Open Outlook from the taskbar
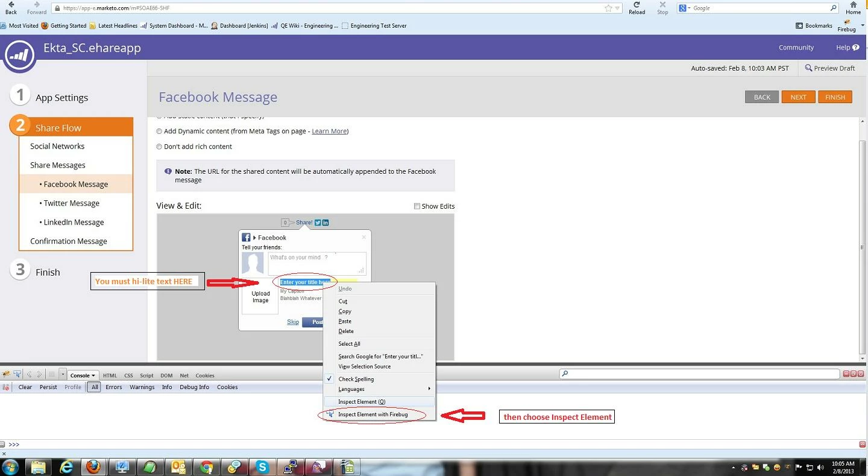Image resolution: width=868 pixels, height=476 pixels. [x=178, y=467]
